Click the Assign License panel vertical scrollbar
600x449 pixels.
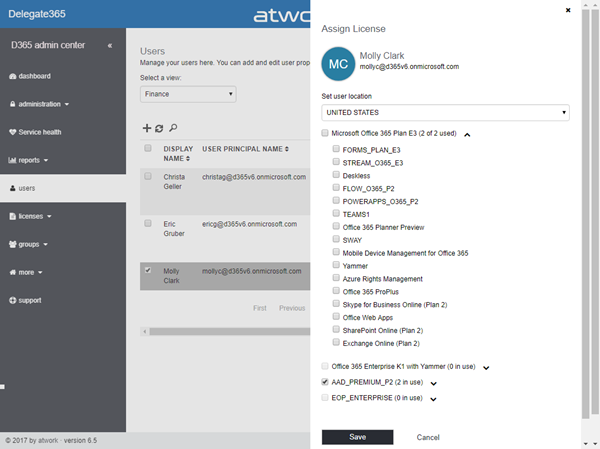pos(585,214)
